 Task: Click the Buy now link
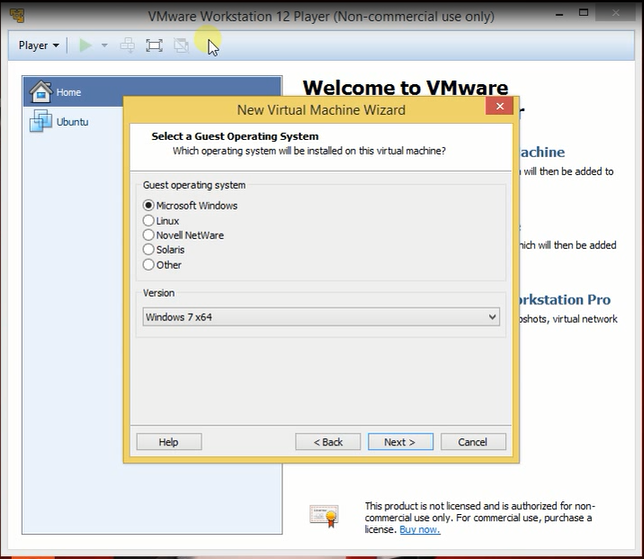pyautogui.click(x=420, y=529)
